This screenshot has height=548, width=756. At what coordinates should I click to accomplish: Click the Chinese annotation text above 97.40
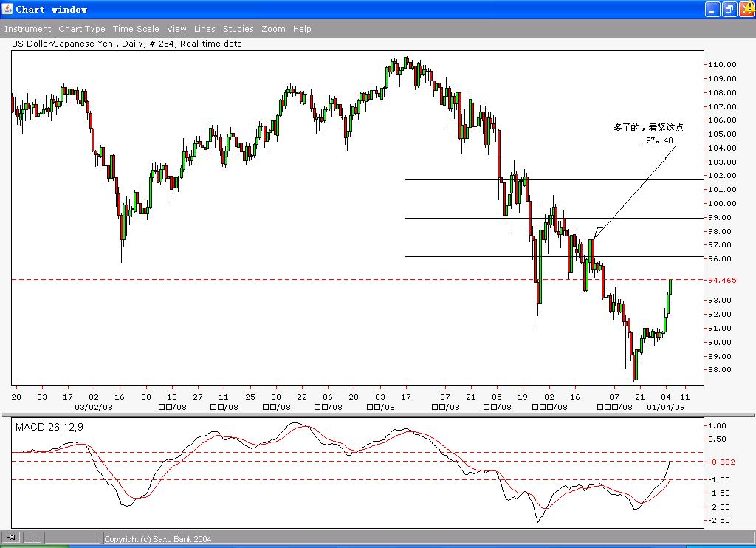click(x=648, y=127)
